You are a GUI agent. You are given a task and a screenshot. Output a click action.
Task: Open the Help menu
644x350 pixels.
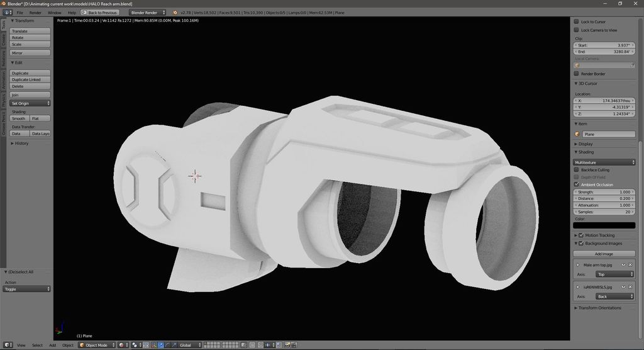[72, 13]
